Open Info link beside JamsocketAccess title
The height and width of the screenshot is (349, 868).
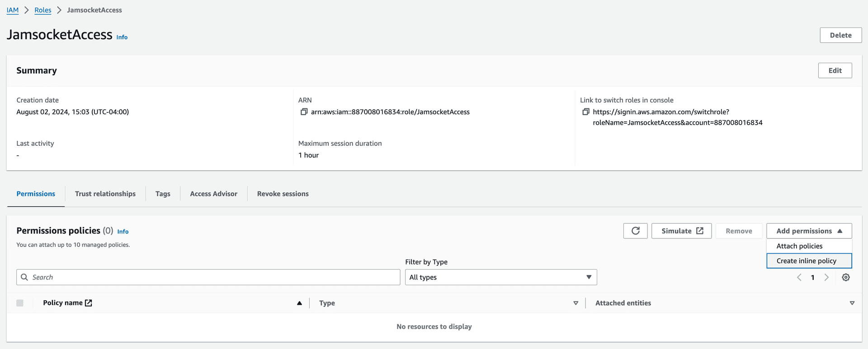point(122,37)
